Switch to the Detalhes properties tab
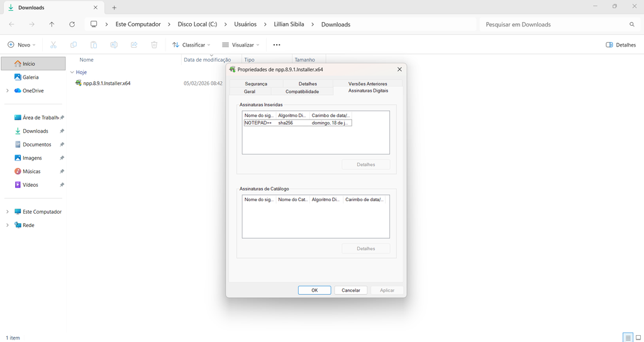The height and width of the screenshot is (342, 644). [x=308, y=84]
